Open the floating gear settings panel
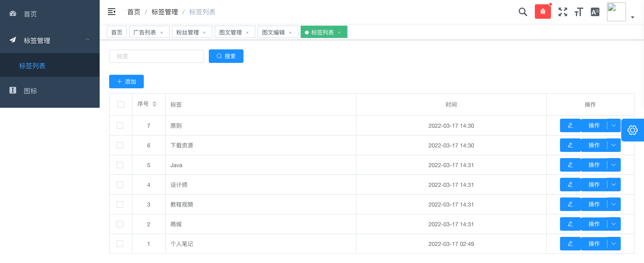 (x=632, y=130)
